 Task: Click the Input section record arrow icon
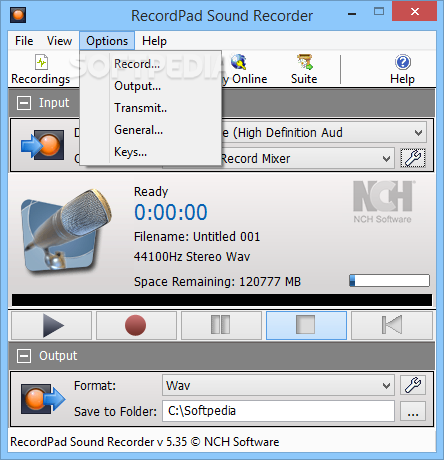pos(43,145)
